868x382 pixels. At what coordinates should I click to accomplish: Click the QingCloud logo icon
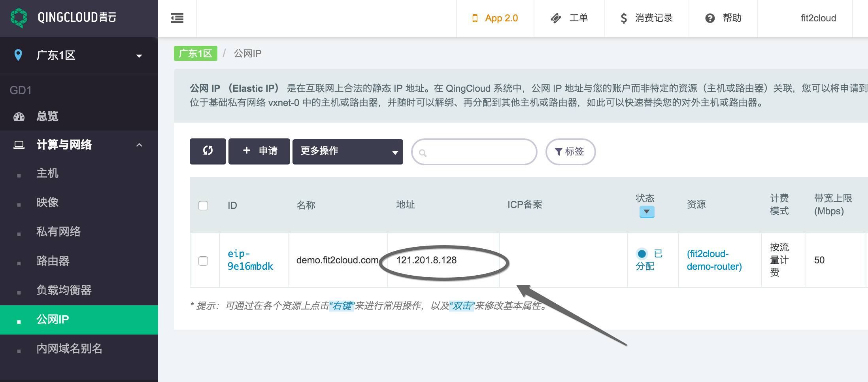(x=19, y=18)
